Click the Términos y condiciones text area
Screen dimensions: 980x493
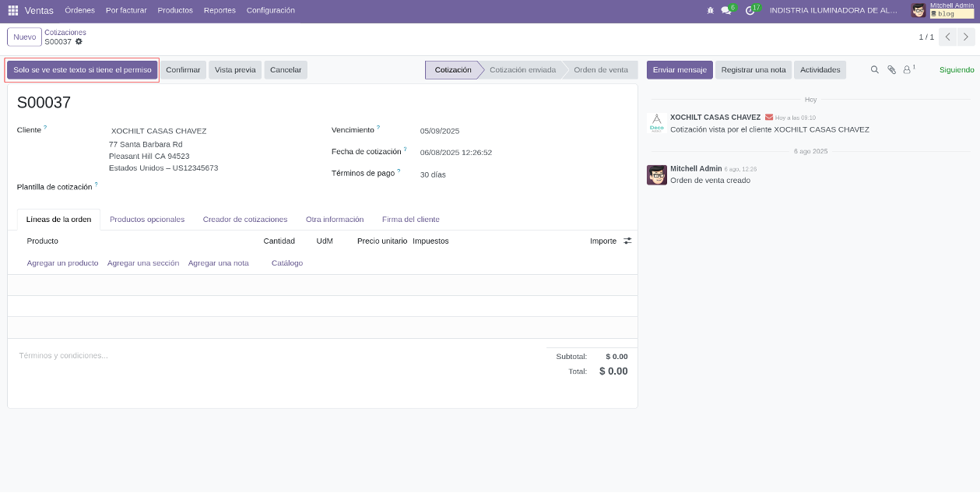click(x=272, y=356)
